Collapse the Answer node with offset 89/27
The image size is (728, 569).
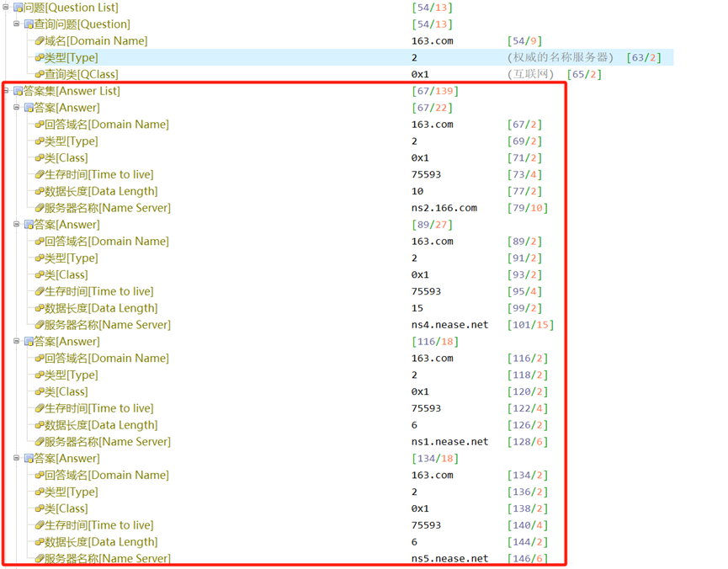pyautogui.click(x=16, y=225)
